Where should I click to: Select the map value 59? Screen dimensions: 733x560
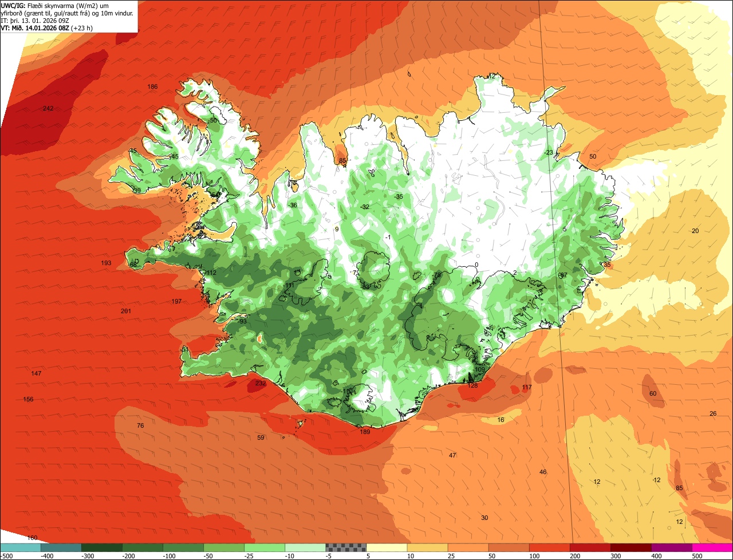(x=261, y=437)
